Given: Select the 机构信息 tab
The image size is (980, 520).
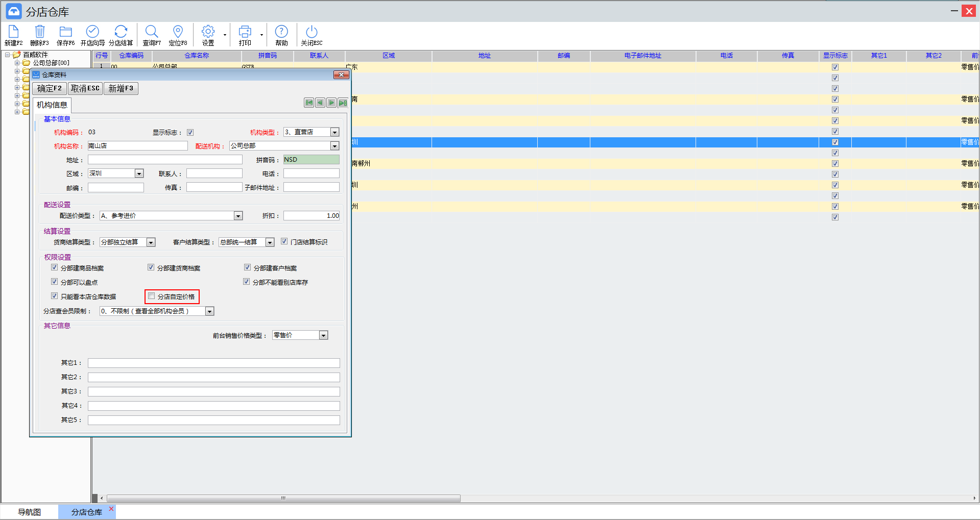Looking at the screenshot, I should pos(52,105).
